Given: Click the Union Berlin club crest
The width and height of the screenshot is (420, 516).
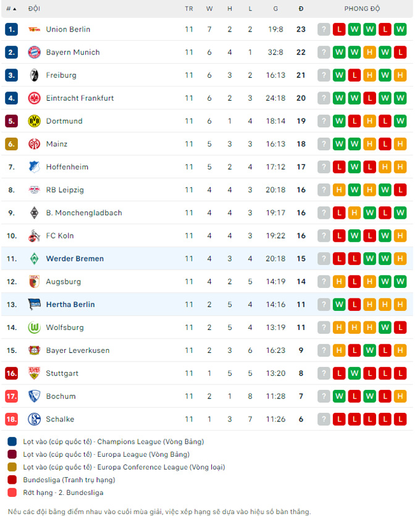Looking at the screenshot, I should [34, 29].
